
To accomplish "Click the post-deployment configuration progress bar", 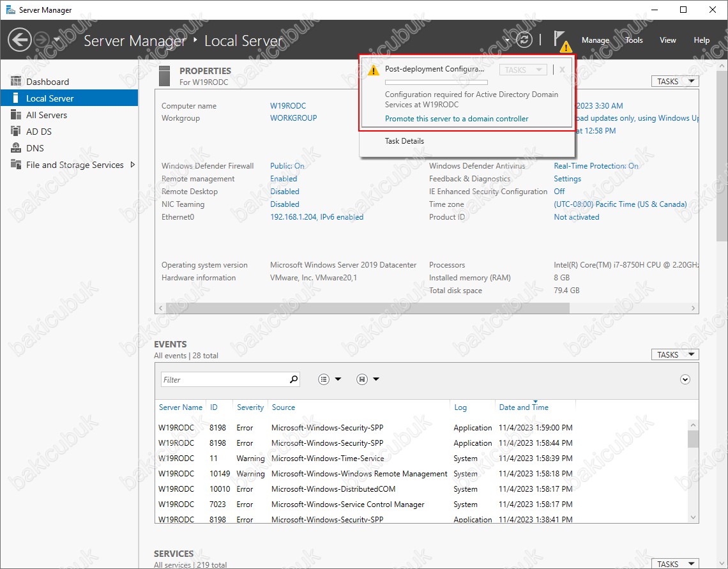I will coord(436,82).
